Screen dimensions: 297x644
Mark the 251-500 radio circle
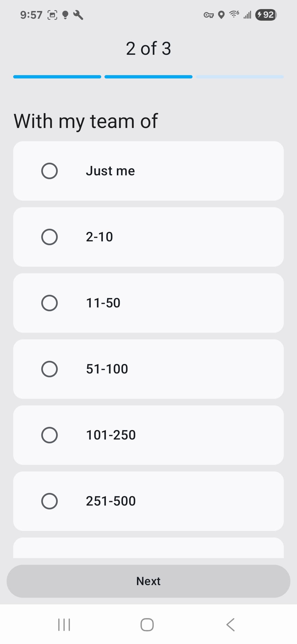click(x=50, y=501)
